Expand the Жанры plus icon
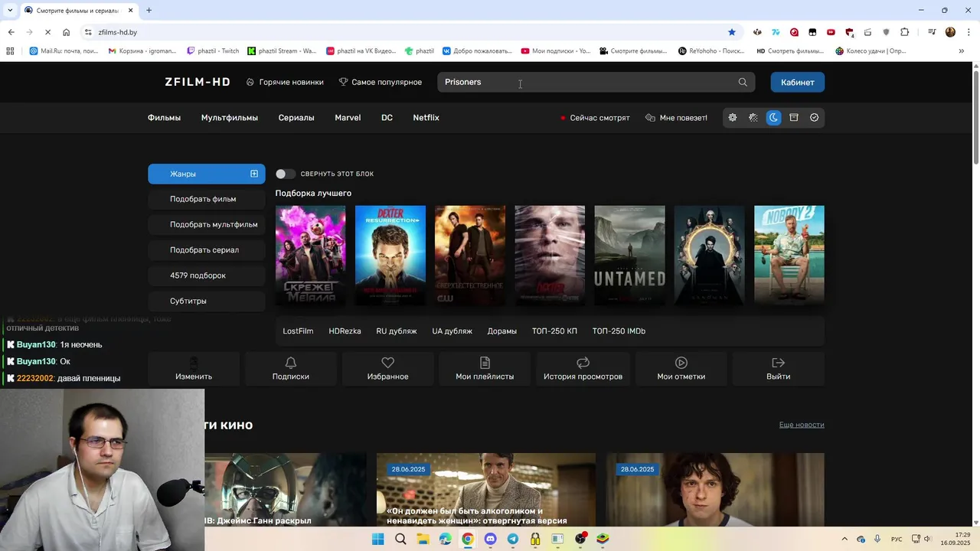 click(254, 174)
